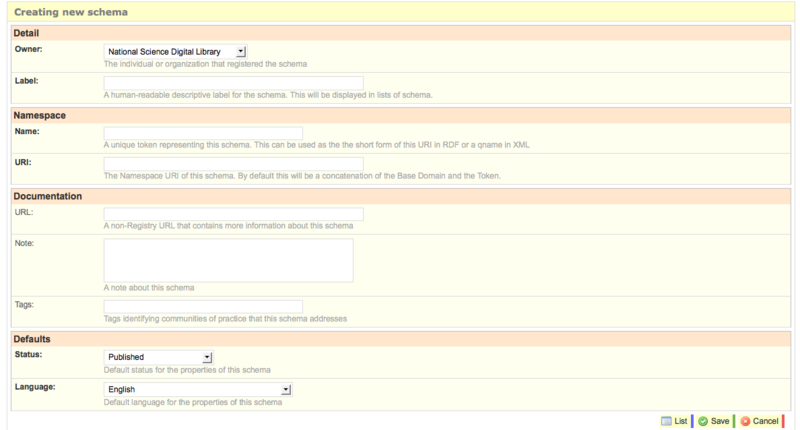Click hint about Namespace URI concatenation
This screenshot has width=800, height=430.
tap(302, 176)
